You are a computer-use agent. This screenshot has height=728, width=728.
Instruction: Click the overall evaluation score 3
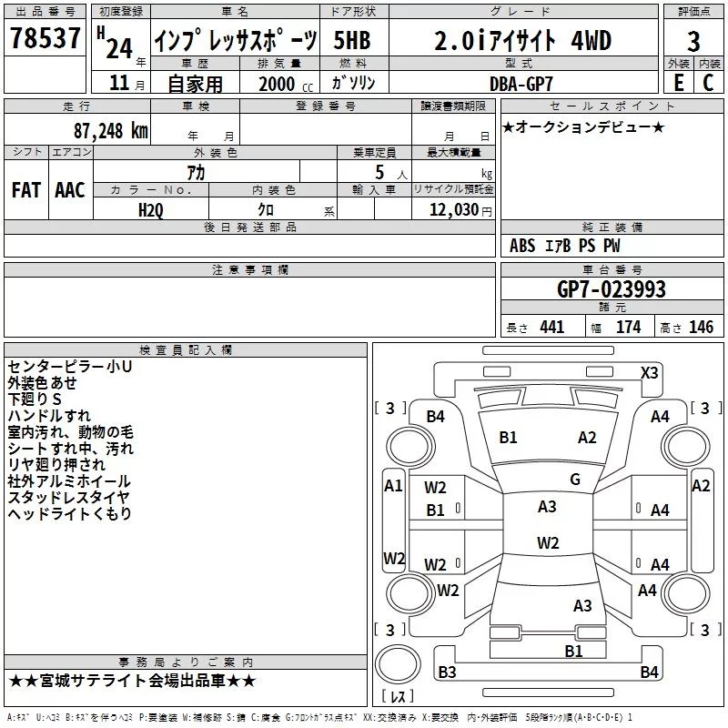coord(693,42)
